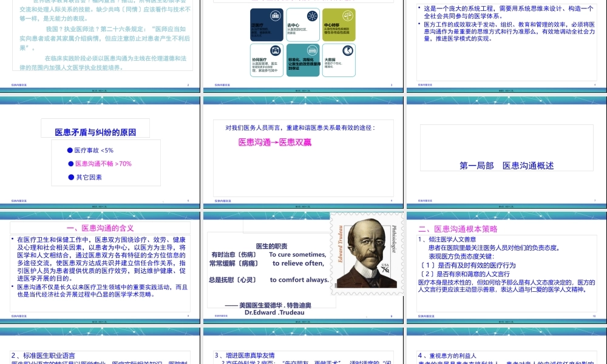Image resolution: width=607 pixels, height=364 pixels.
Task: Click the hospital building icon on the 泛医疗 tile
Action: (x=274, y=15)
